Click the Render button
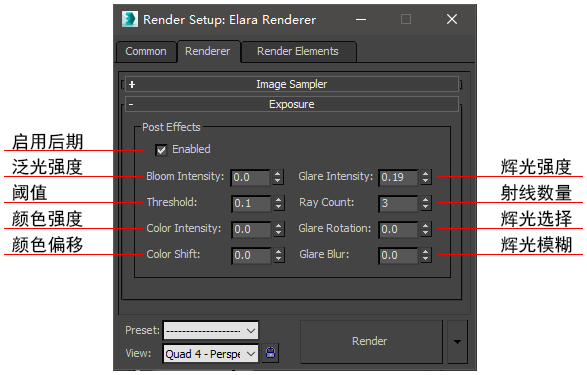 (x=371, y=341)
